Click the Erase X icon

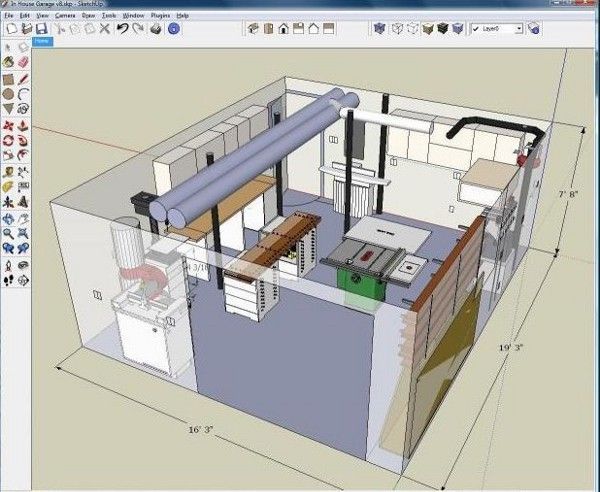[105, 29]
